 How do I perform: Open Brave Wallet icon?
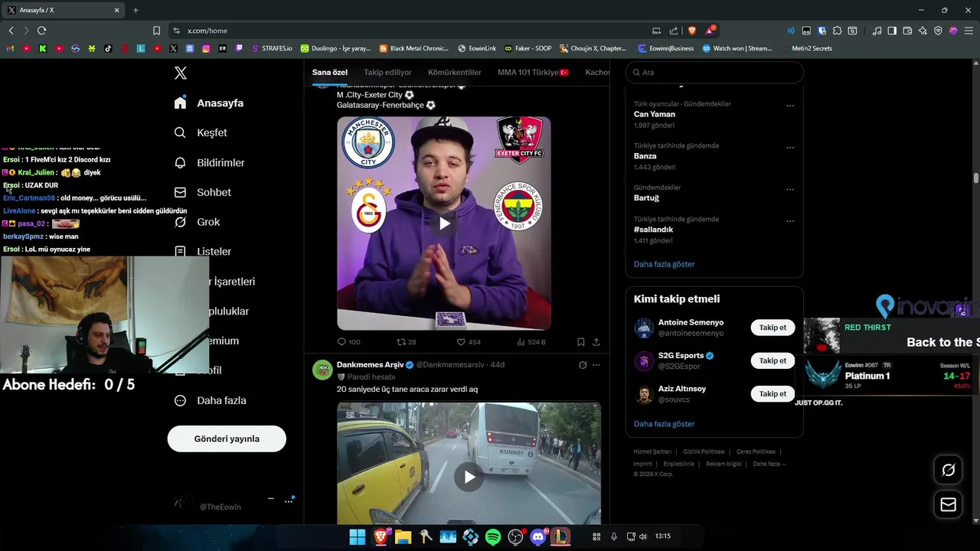click(907, 31)
